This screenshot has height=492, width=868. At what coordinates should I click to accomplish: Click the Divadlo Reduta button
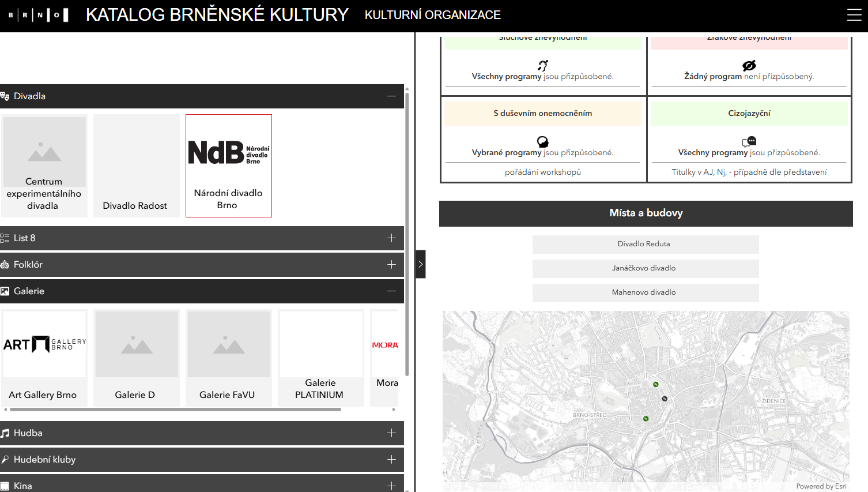point(644,244)
